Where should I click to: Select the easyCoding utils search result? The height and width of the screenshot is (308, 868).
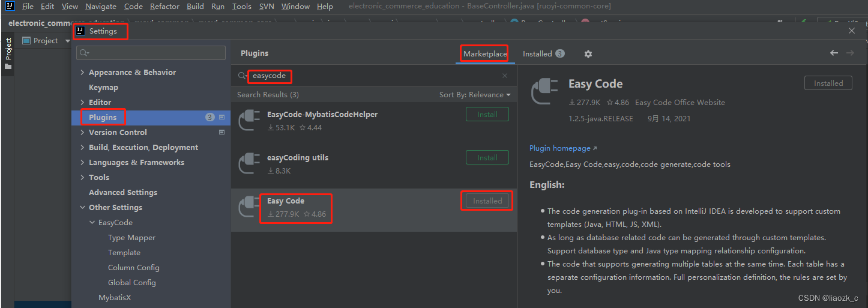374,167
